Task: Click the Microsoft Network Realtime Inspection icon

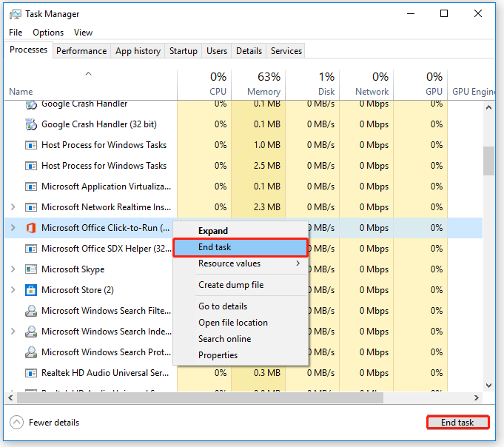Action: coord(31,207)
